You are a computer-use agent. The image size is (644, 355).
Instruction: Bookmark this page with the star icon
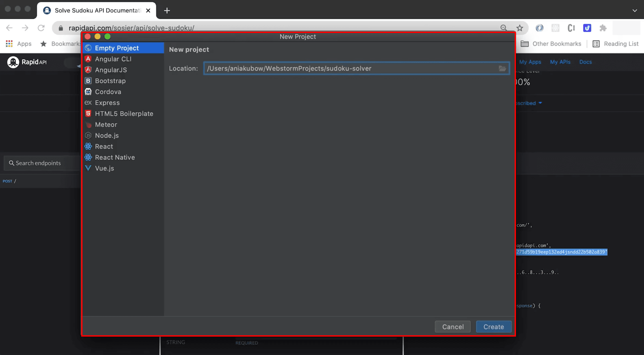pyautogui.click(x=520, y=28)
